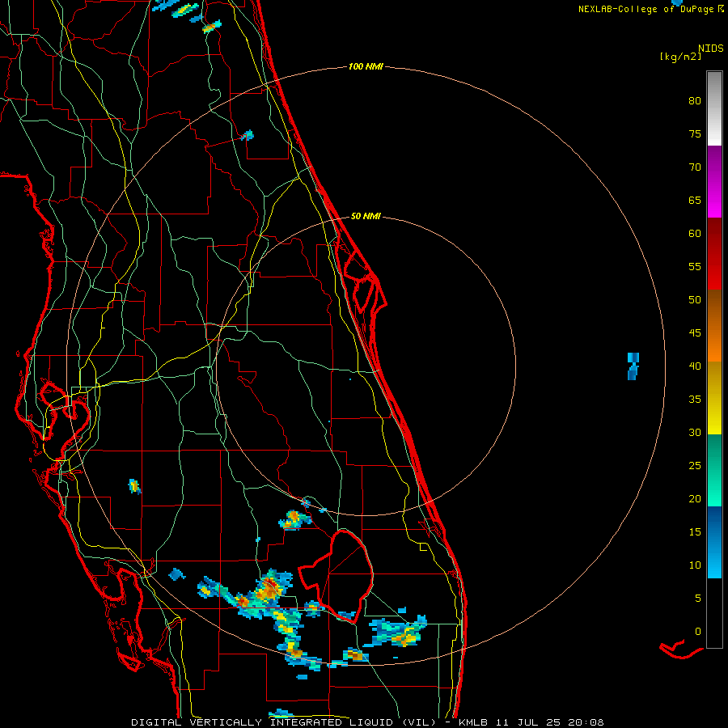Pick the 60 scale label
The height and width of the screenshot is (728, 728).
tap(695, 234)
